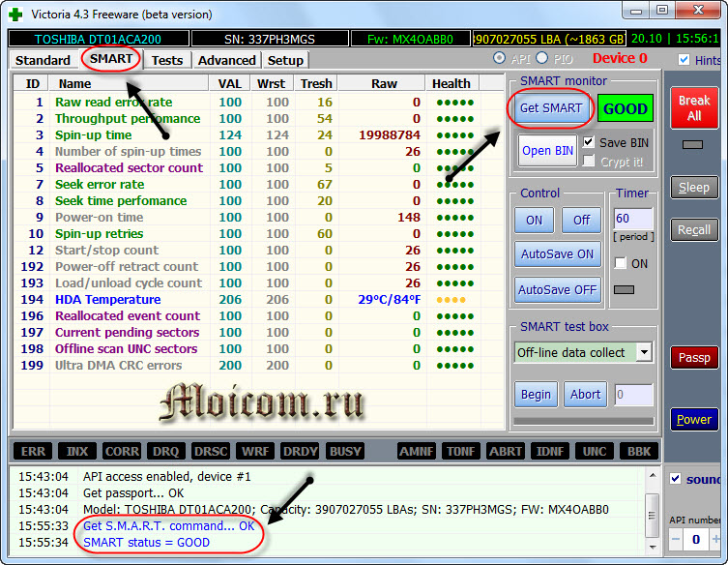
Task: Click the timer period input field
Action: coord(632,219)
